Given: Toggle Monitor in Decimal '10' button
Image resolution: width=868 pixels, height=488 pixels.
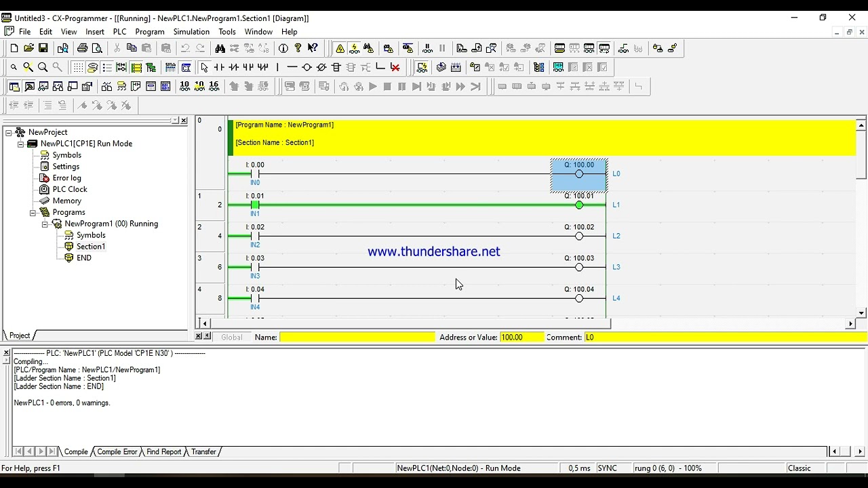Looking at the screenshot, I should [184, 86].
